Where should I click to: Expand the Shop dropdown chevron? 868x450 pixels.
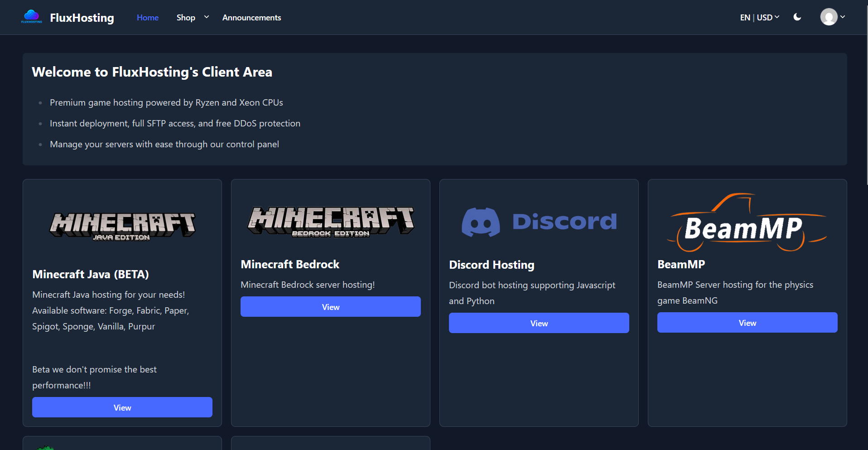[207, 17]
